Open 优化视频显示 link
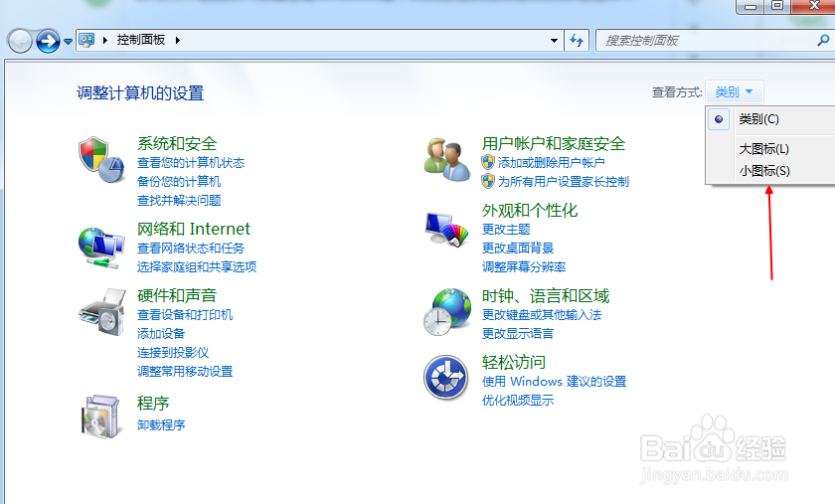Image resolution: width=835 pixels, height=504 pixels. point(518,400)
